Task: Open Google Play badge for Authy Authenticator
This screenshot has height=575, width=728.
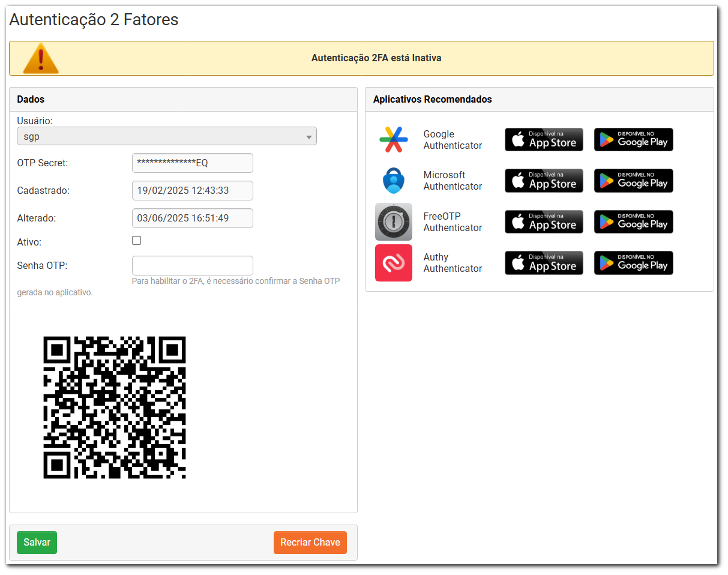Action: pos(633,263)
